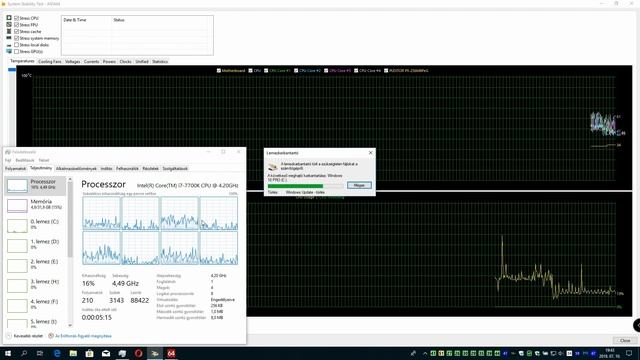Click the cache icon beside Stress cache
The image size is (640, 360).
click(9, 31)
